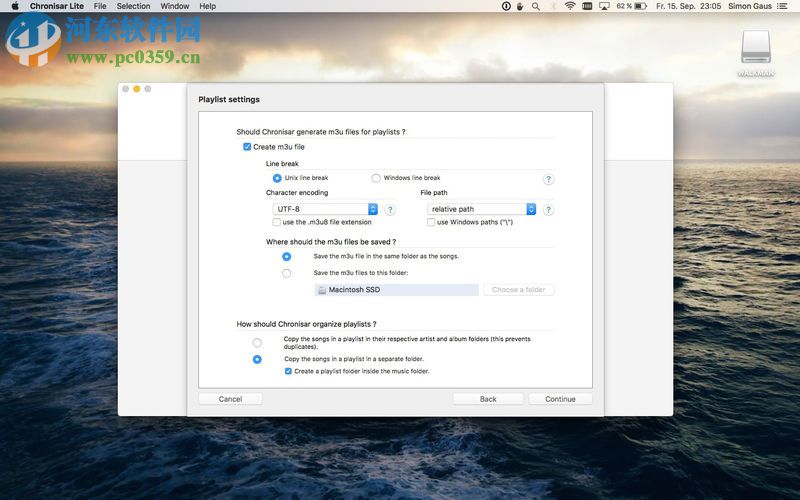Screen dimensions: 800x500
Task: Select Unix line break option
Action: [277, 178]
